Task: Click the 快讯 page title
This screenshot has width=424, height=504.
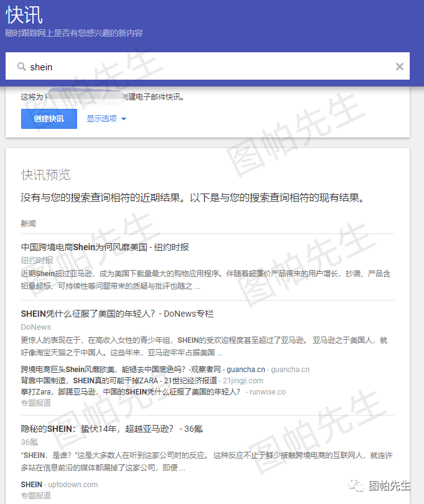Action: pyautogui.click(x=25, y=16)
